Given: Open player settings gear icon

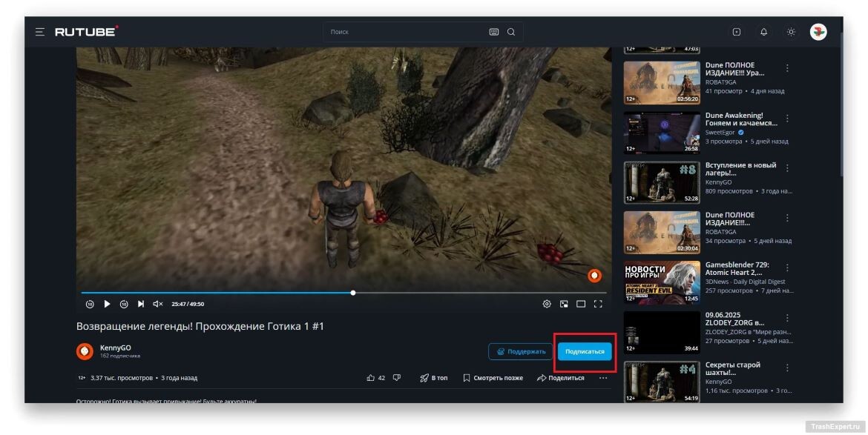Looking at the screenshot, I should (x=547, y=304).
